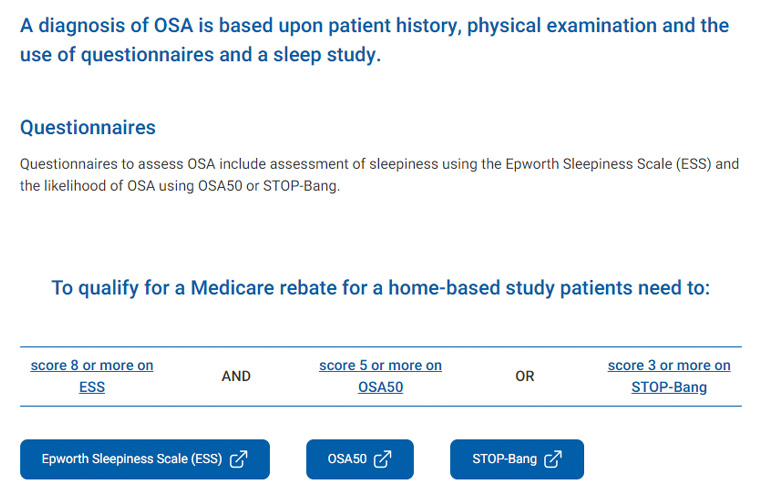Click the external-link icon on the STOP-Bang button
The width and height of the screenshot is (760, 502).
coord(553,460)
